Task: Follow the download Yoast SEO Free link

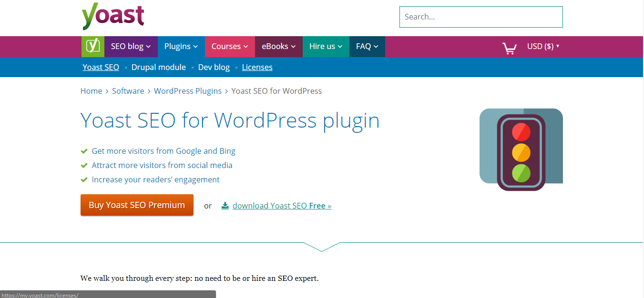Action: [282, 206]
